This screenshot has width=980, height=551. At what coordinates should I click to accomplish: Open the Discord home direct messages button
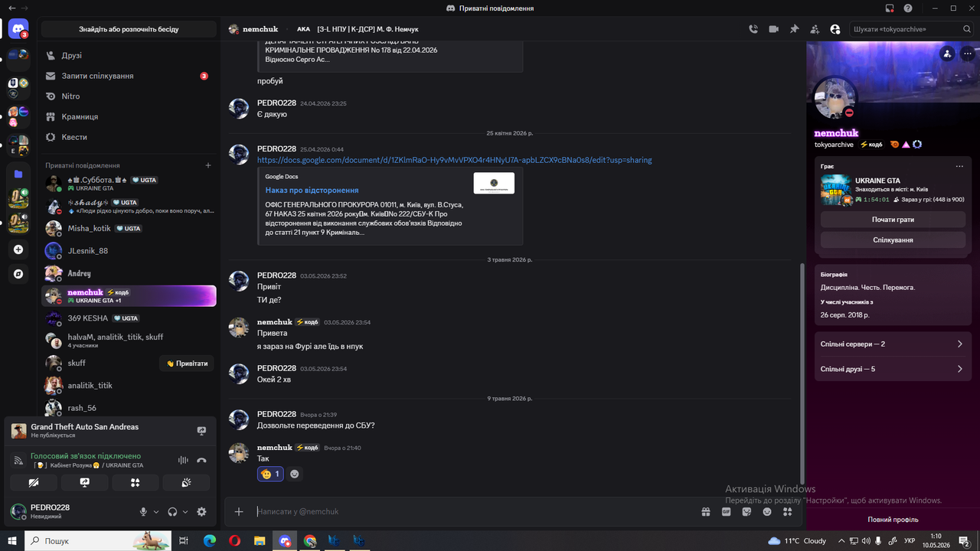pyautogui.click(x=18, y=30)
